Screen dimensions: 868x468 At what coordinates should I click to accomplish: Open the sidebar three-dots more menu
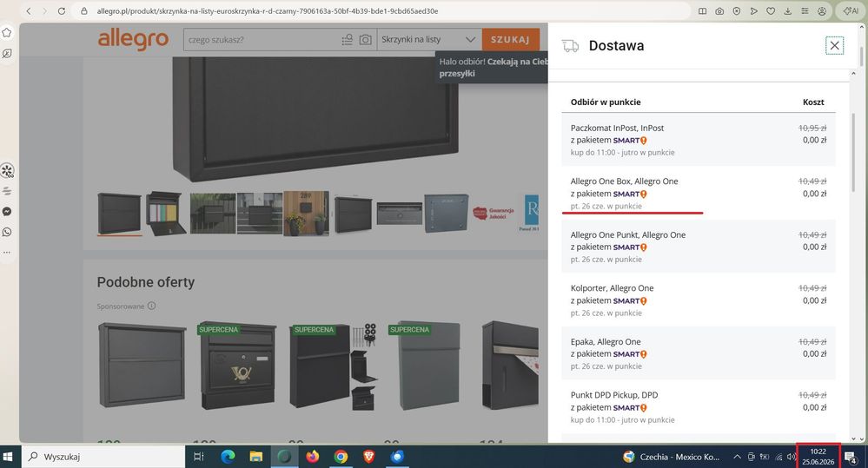7,253
